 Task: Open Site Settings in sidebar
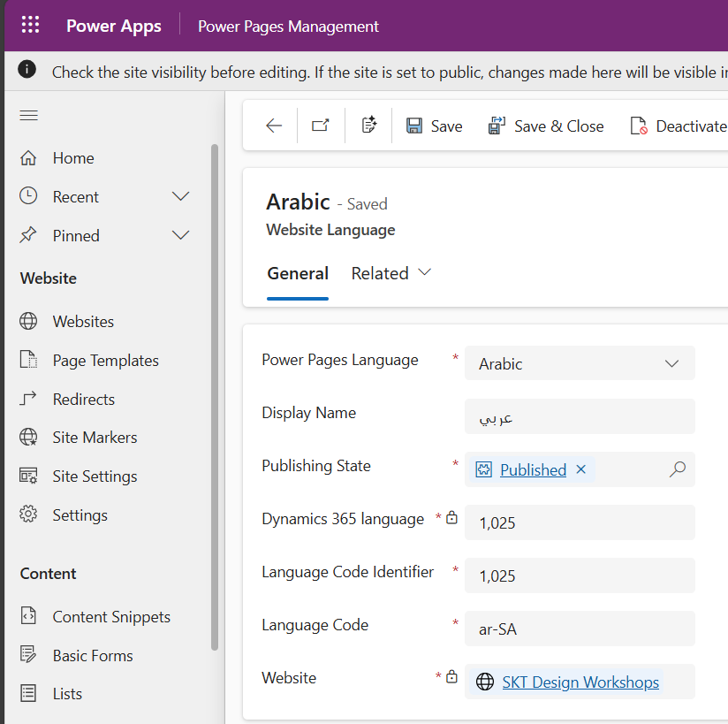95,476
